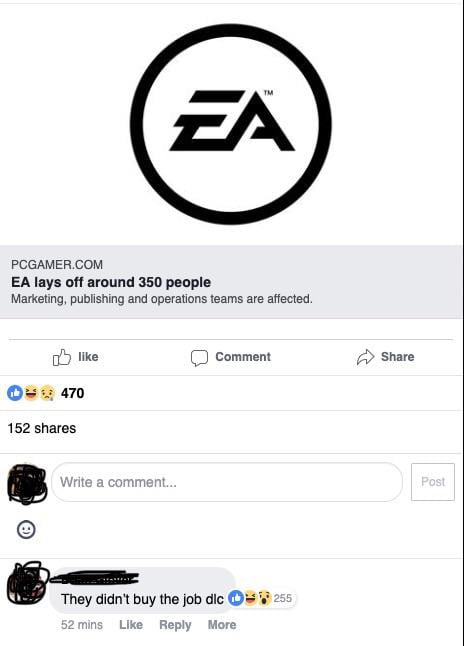The height and width of the screenshot is (646, 464).
Task: Click the blue like reaction on the post
Action: tap(15, 393)
